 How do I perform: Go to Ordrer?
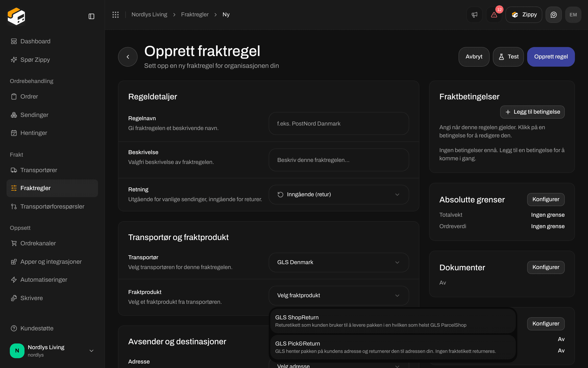click(x=52, y=96)
